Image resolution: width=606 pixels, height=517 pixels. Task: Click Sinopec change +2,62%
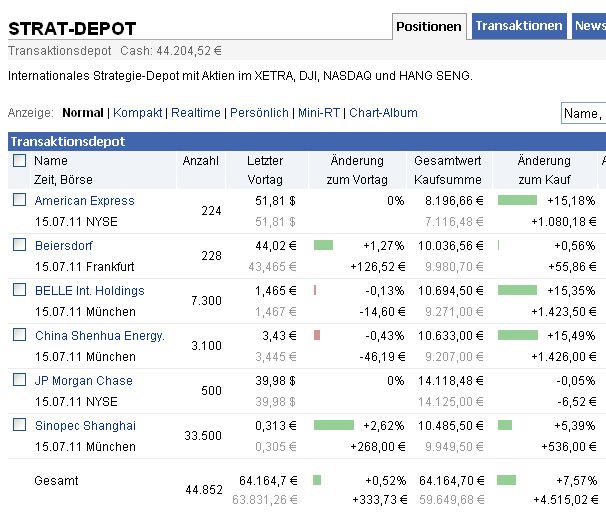(384, 426)
